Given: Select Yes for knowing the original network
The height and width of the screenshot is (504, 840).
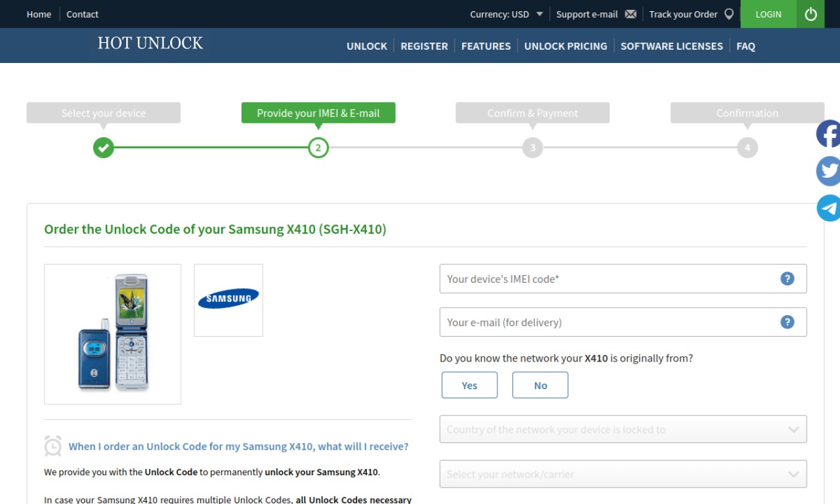Looking at the screenshot, I should pos(469,385).
